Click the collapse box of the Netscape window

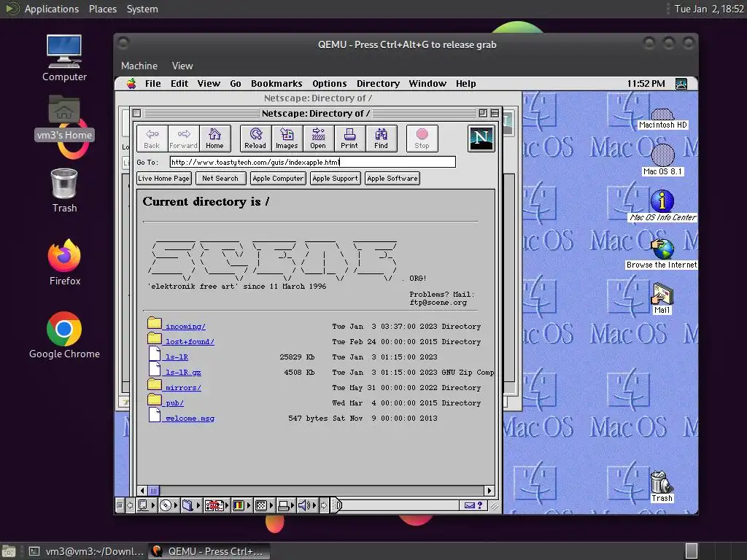[495, 113]
